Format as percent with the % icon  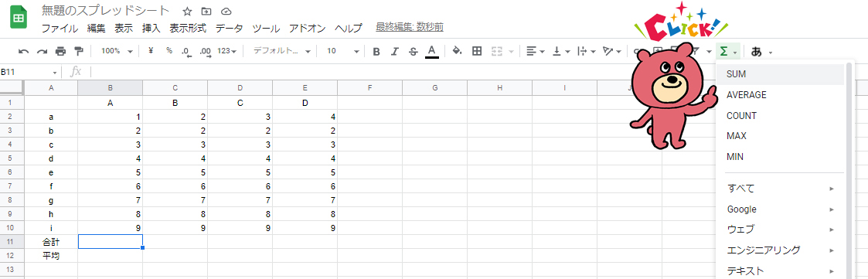pyautogui.click(x=168, y=51)
